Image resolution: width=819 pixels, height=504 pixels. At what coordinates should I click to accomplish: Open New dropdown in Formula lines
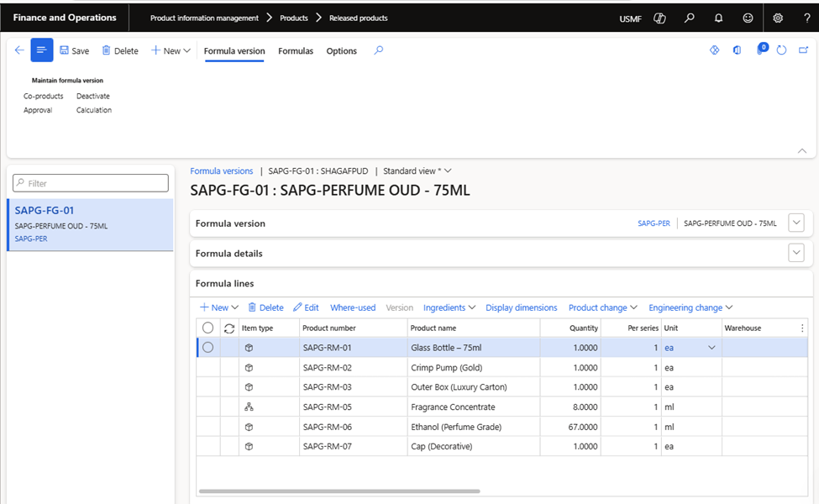tap(219, 307)
